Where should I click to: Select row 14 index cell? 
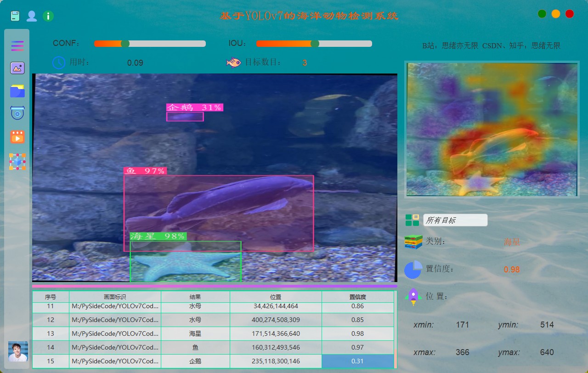[51, 347]
